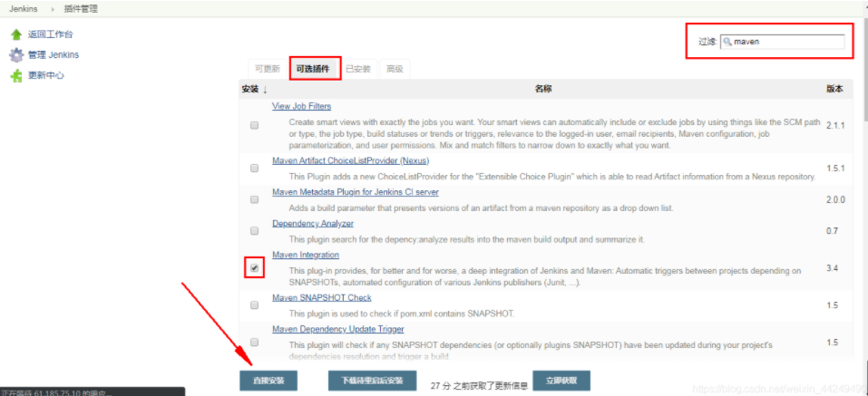Click the 插件管理 breadcrumb
The image size is (868, 396).
coord(82,9)
